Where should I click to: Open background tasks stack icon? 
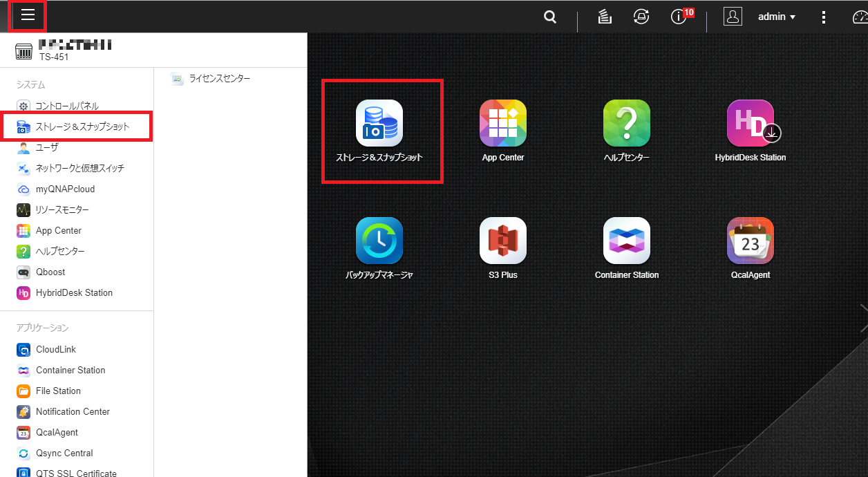(x=605, y=17)
